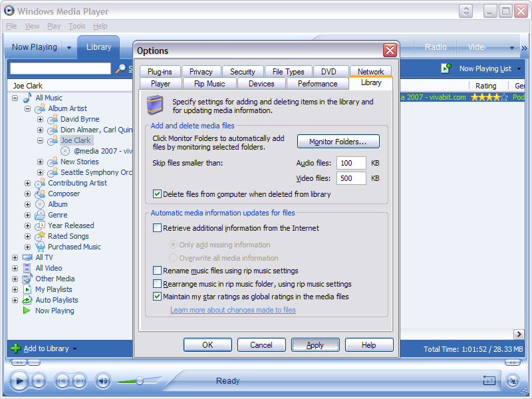
Task: Click the volume slider handle
Action: pos(140,381)
